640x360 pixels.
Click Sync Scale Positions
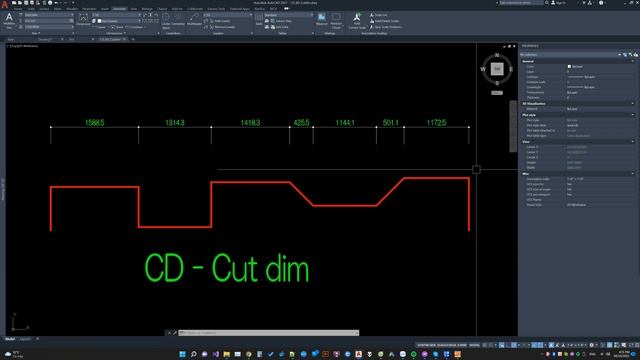tap(385, 27)
